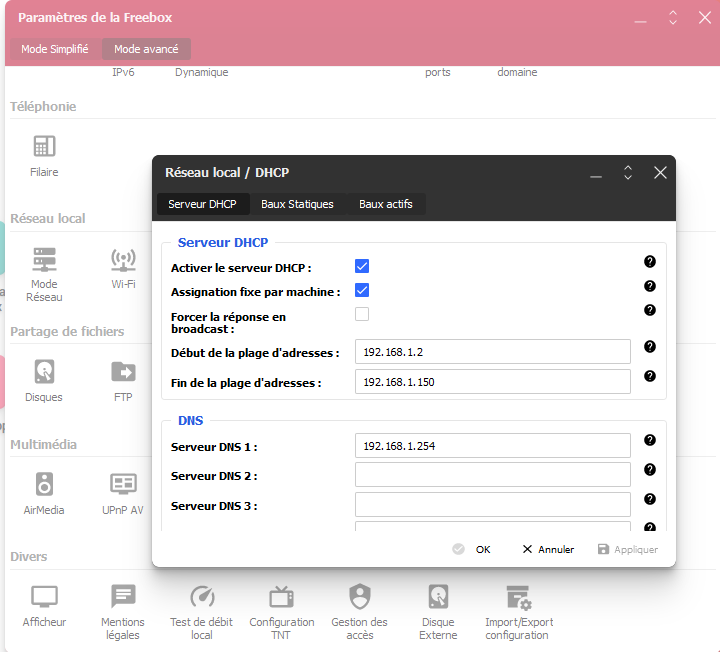This screenshot has width=720, height=652.
Task: Close the Réseau local / DHCP dialog
Action: tap(660, 173)
